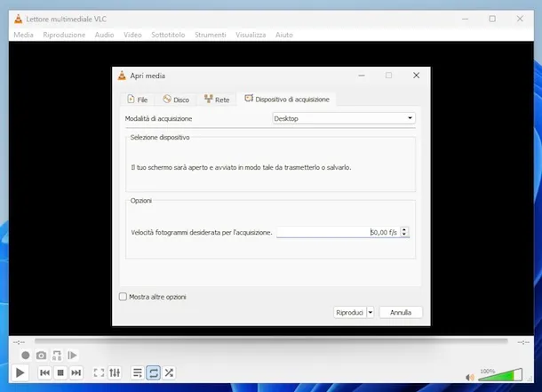
Task: Open the Strumenti menu
Action: [211, 35]
